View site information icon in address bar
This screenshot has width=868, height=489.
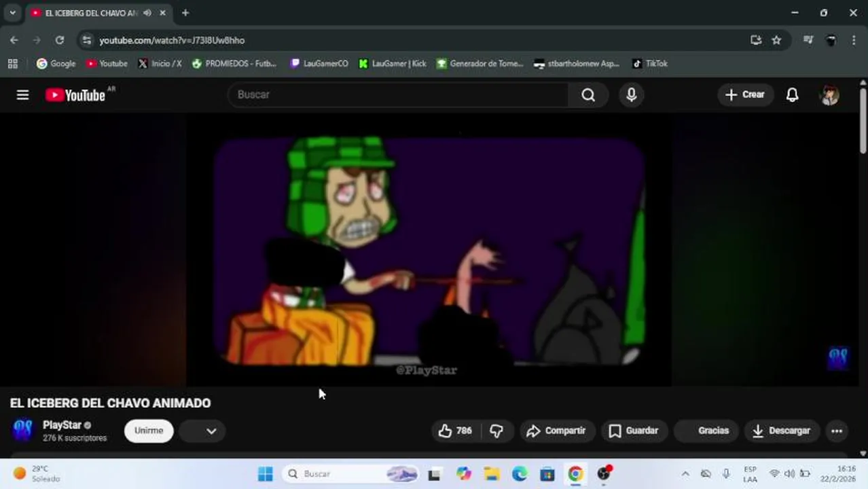[x=86, y=40]
